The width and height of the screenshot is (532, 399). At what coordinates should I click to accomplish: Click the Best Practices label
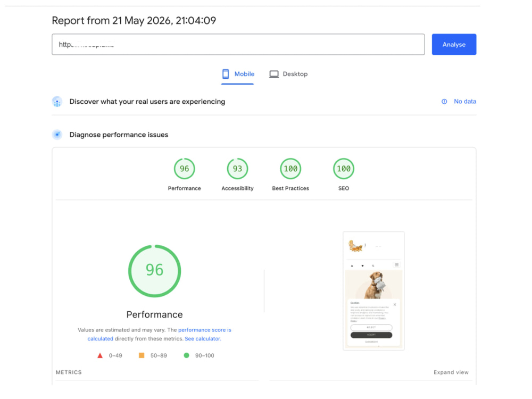(x=290, y=188)
